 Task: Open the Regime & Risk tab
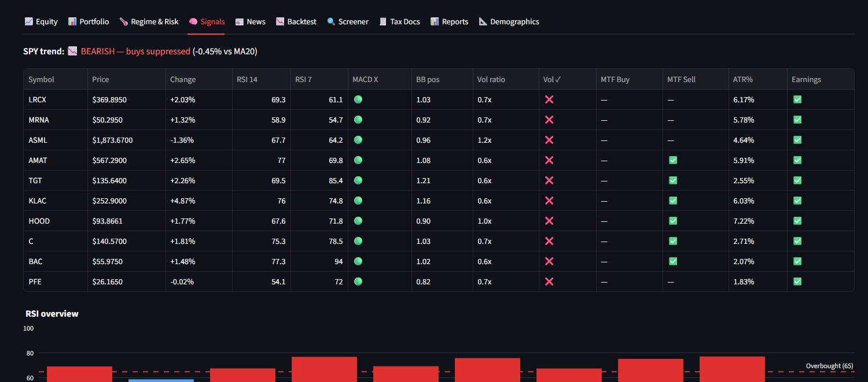149,21
